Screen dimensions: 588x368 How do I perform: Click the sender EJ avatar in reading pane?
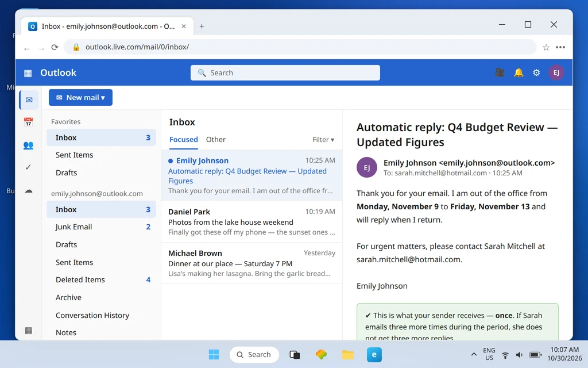pos(367,167)
